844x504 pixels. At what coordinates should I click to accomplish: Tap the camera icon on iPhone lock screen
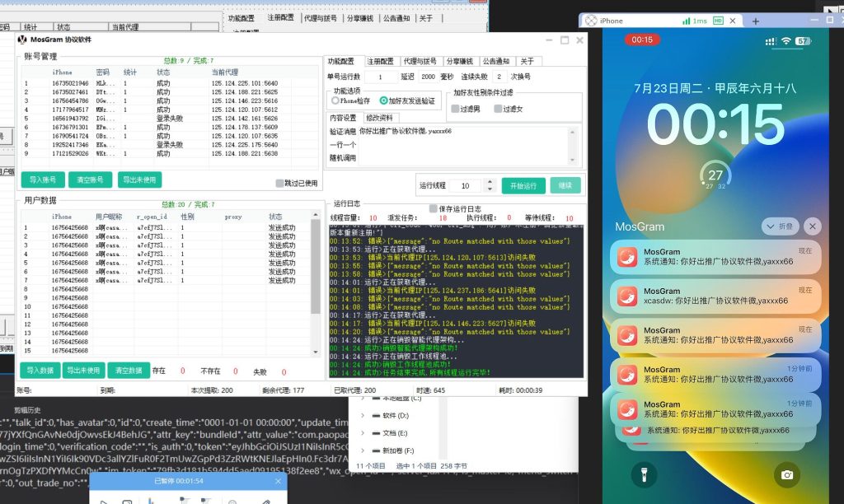(787, 475)
